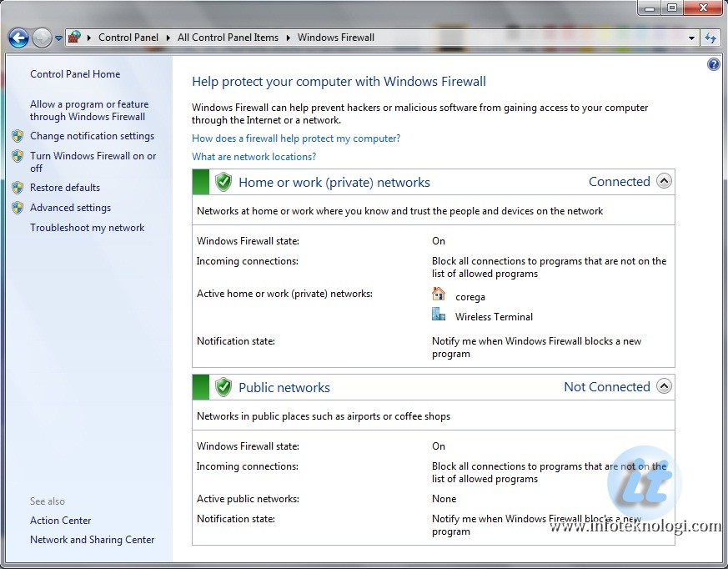728x569 pixels.
Task: Open Action Center link
Action: tap(60, 521)
